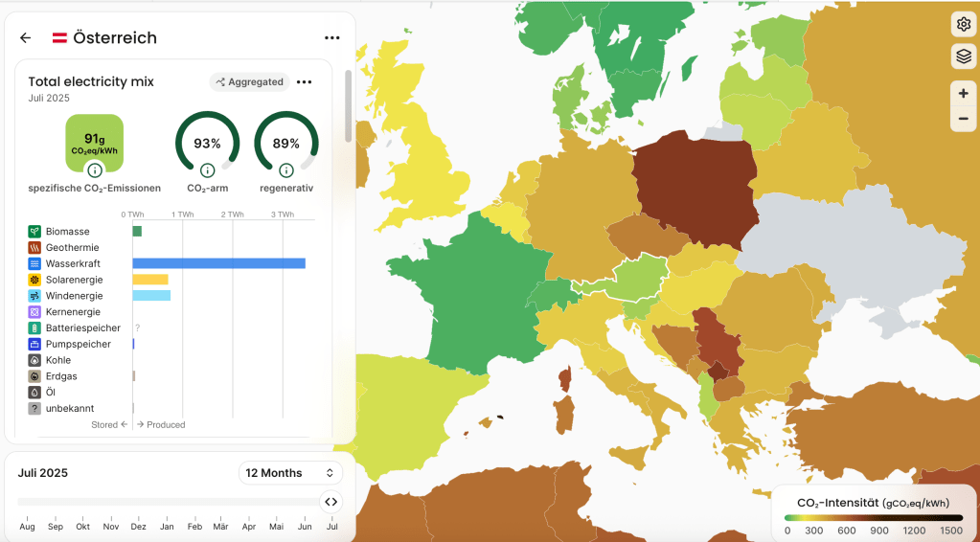The height and width of the screenshot is (542, 980).
Task: Click the info icon under regenerativ gauge
Action: (x=285, y=170)
